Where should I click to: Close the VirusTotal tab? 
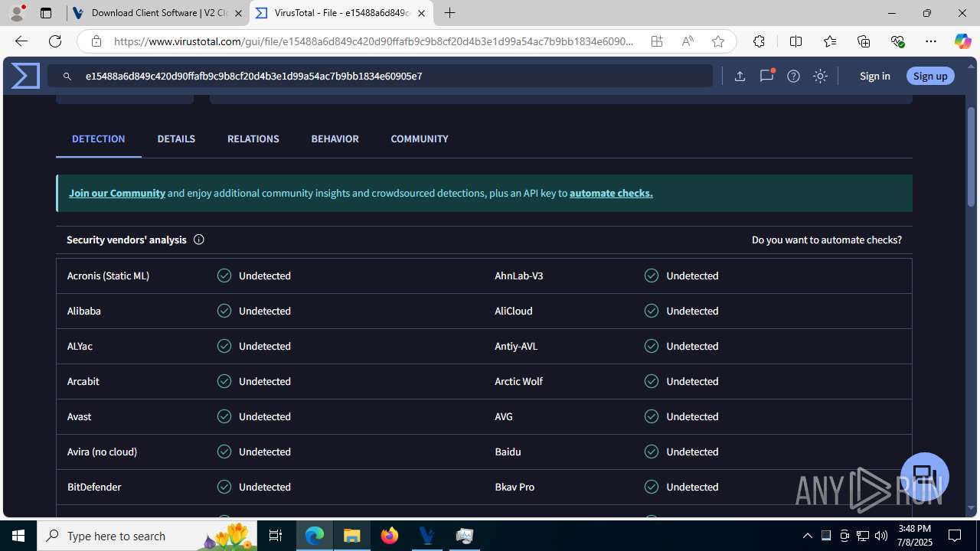pyautogui.click(x=421, y=13)
